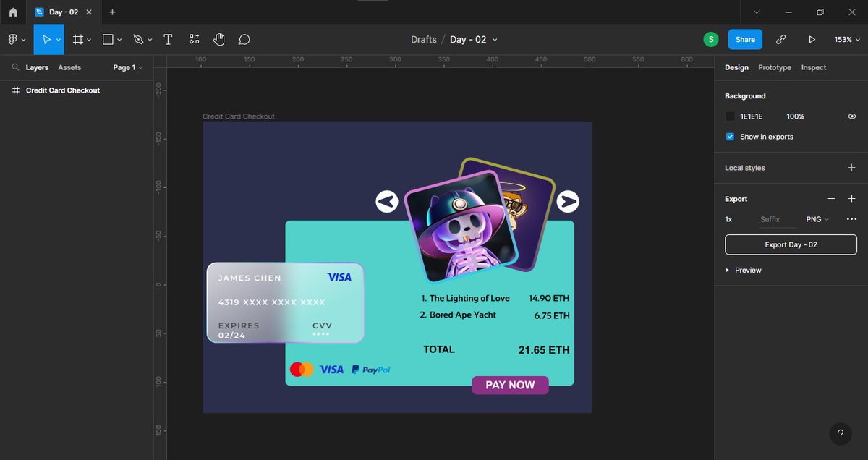Uncheck Show in exports checkbox
868x460 pixels.
pos(730,137)
